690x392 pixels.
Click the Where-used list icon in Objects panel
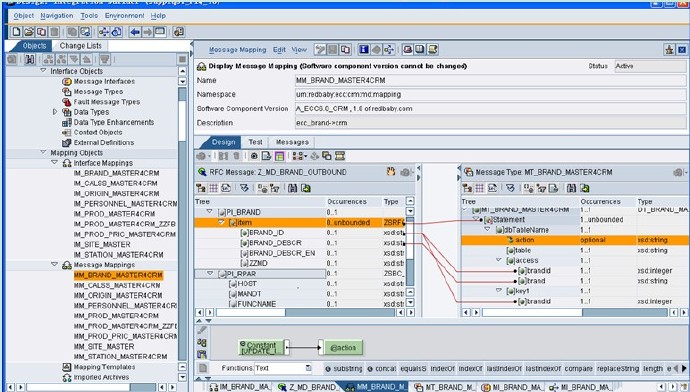tap(30, 59)
